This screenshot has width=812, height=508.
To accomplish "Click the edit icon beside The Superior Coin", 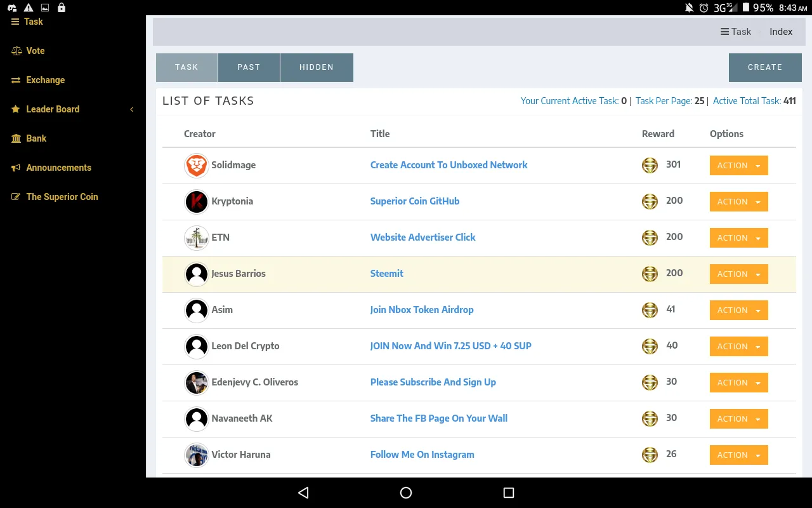I will click(16, 197).
